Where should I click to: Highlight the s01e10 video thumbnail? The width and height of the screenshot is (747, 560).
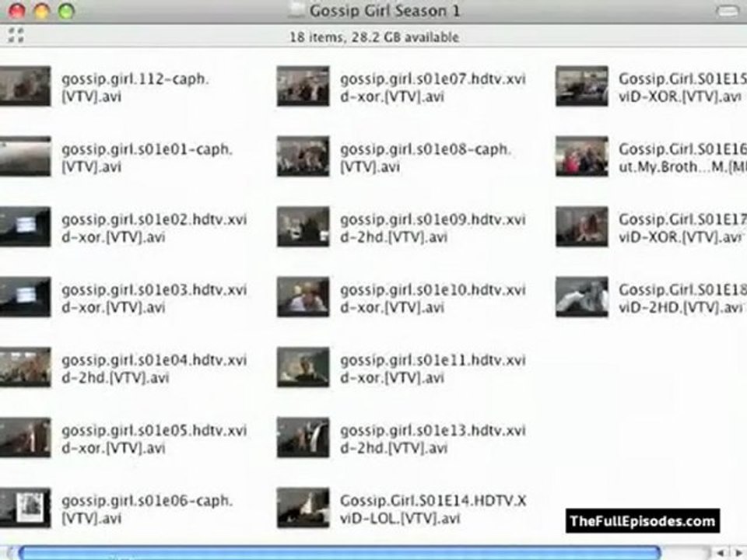pyautogui.click(x=303, y=296)
